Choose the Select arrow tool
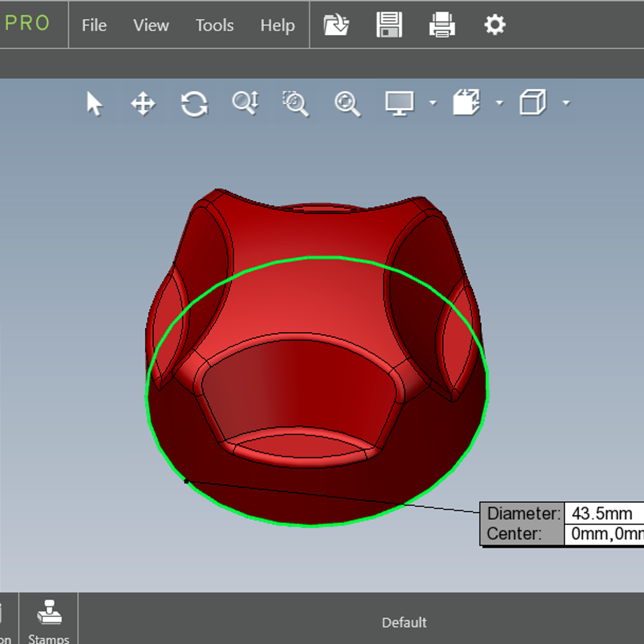Viewport: 644px width, 644px height. click(94, 104)
